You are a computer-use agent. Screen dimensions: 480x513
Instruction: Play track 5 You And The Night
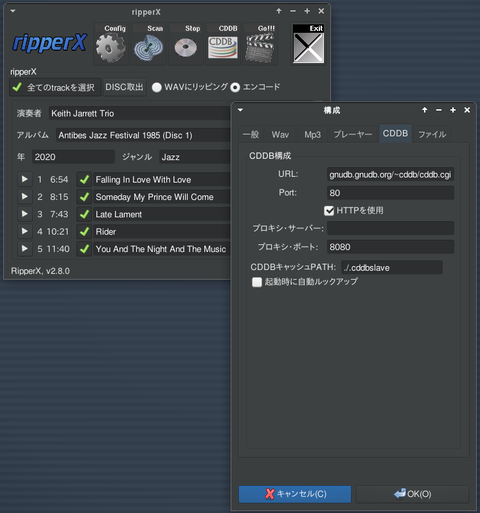[x=25, y=249]
